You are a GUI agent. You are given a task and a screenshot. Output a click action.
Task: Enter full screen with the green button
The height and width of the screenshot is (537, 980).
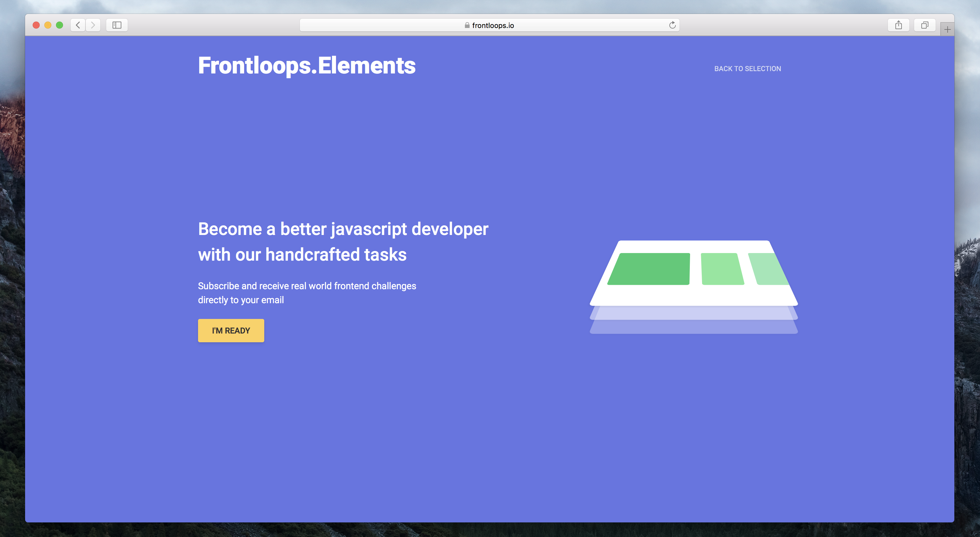pos(60,25)
